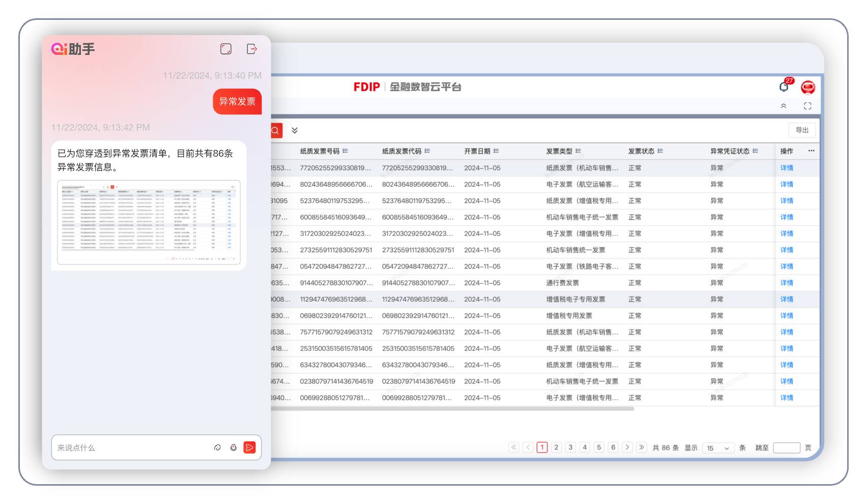
Task: Open the three-dots column options menu
Action: tap(811, 151)
